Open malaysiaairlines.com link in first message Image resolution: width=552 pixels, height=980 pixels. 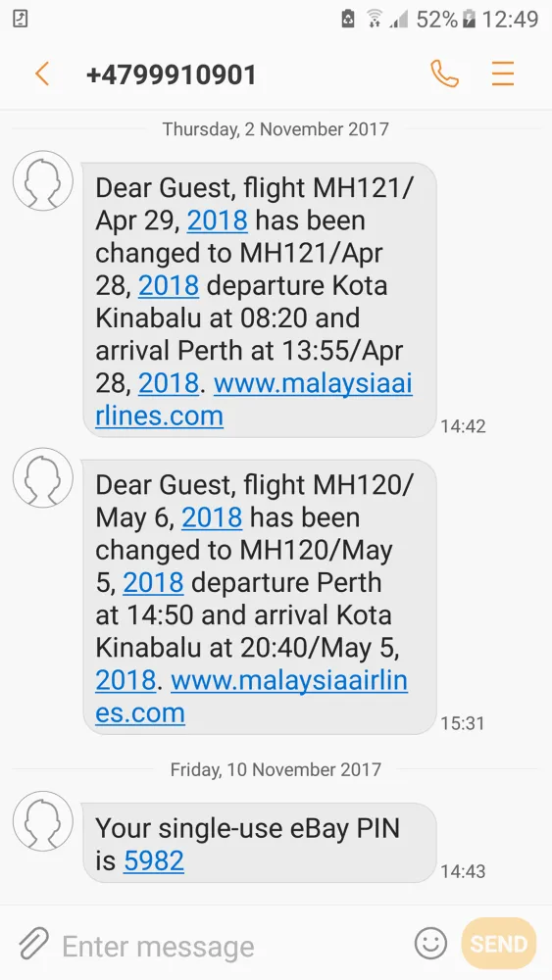tap(254, 400)
